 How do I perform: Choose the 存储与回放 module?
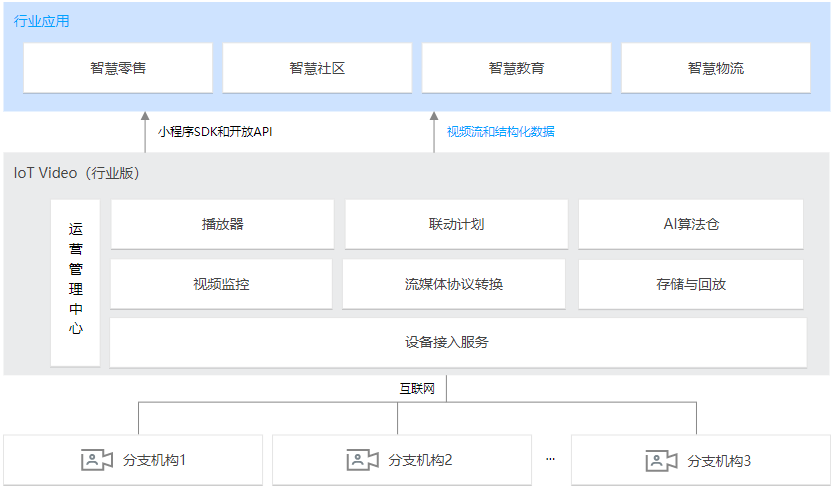691,284
